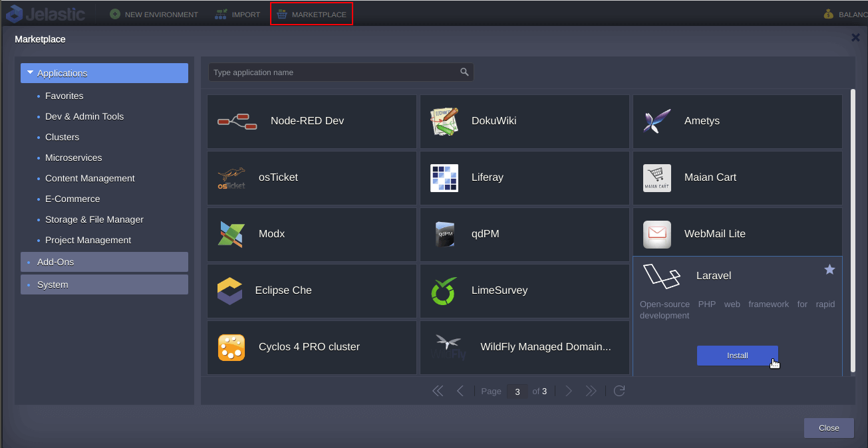Click the Laravel logo icon

[662, 276]
